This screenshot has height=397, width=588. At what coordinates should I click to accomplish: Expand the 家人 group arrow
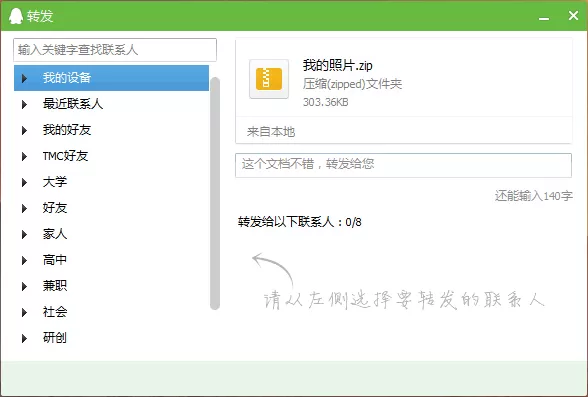click(x=24, y=235)
